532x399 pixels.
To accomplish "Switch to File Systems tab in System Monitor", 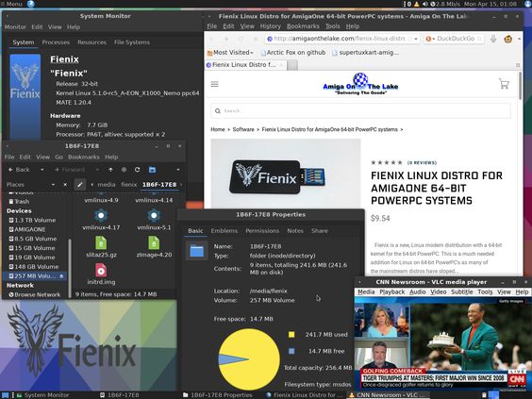I will pyautogui.click(x=132, y=42).
